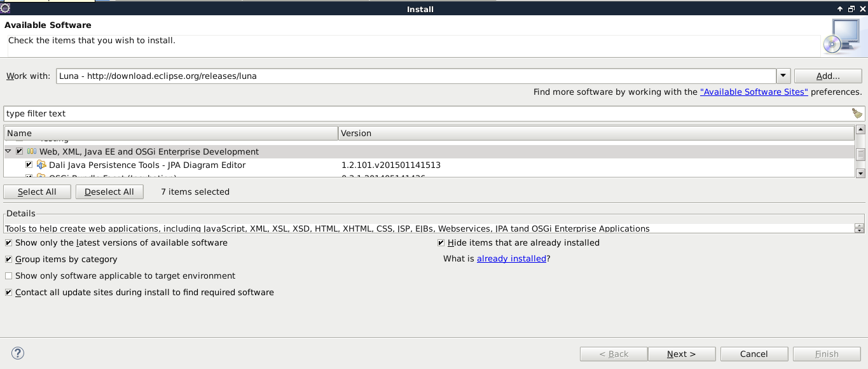Open the Available Software Sites preferences link
Screen dimensions: 868x369
click(x=754, y=92)
